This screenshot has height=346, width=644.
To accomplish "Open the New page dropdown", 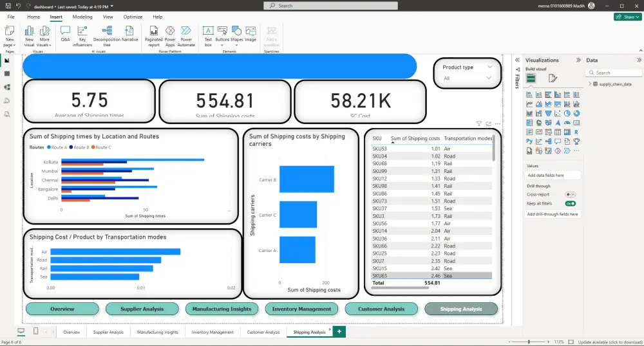I will tap(10, 42).
